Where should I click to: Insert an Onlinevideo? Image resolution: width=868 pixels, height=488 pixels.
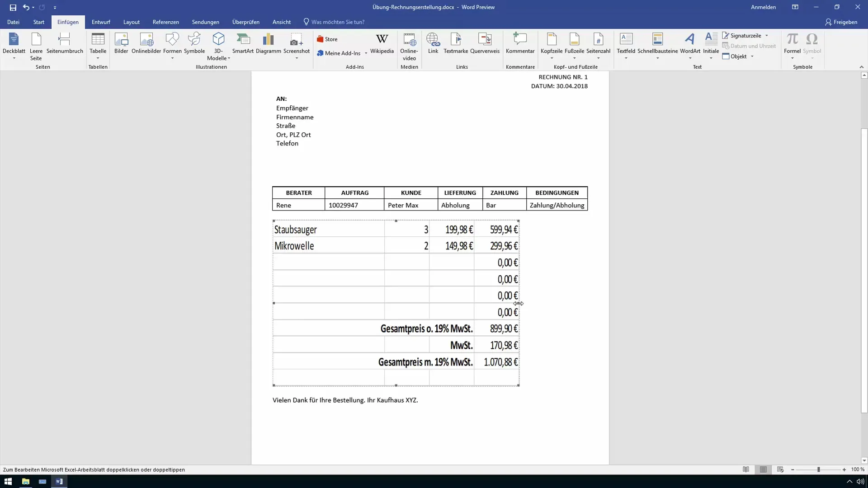point(409,46)
